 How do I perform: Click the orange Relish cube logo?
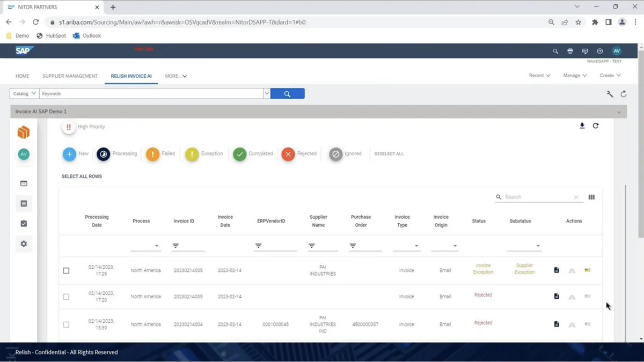(x=24, y=132)
